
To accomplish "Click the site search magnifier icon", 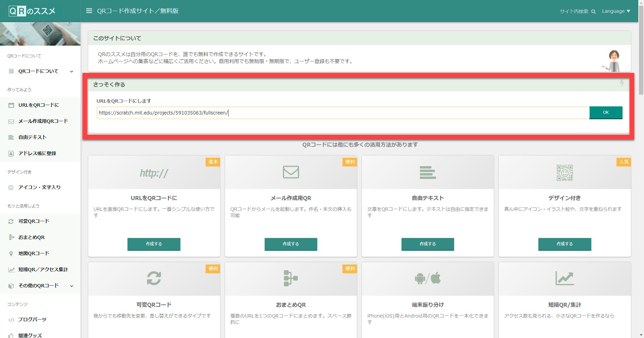I will point(593,11).
